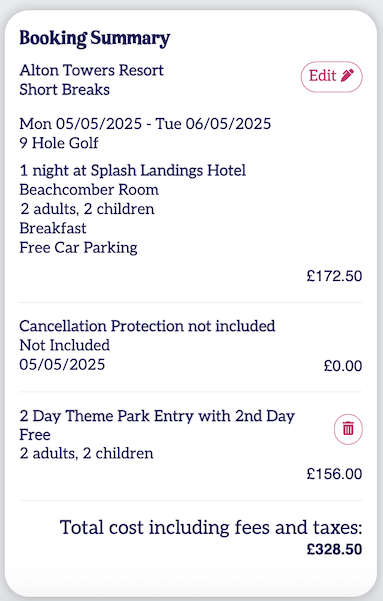Click the £156.00 ticket price
This screenshot has height=601, width=383.
pos(334,474)
